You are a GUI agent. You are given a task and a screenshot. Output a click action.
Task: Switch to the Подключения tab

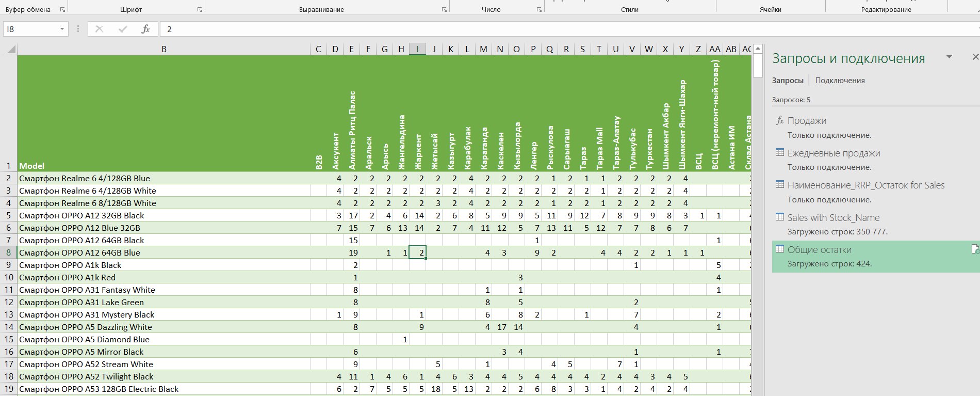pos(840,81)
